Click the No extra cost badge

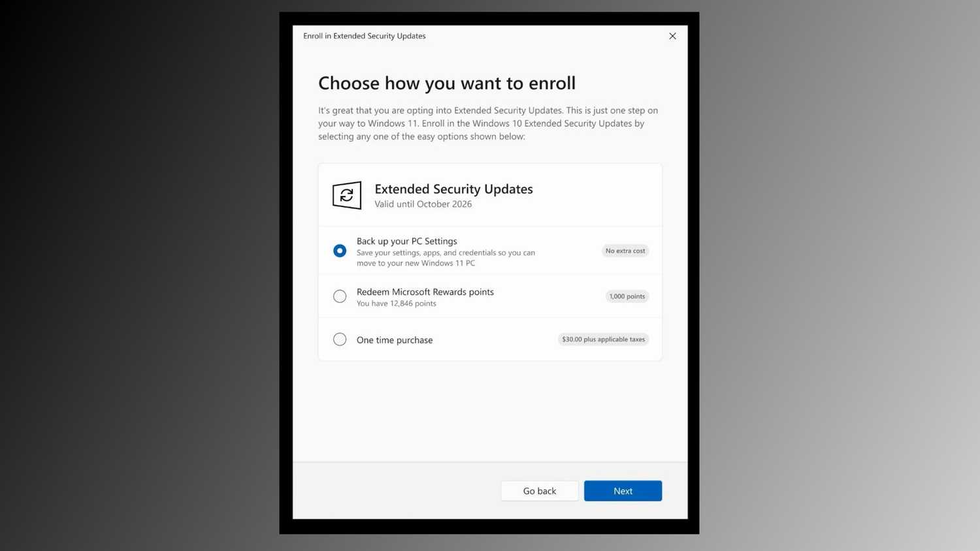[625, 251]
